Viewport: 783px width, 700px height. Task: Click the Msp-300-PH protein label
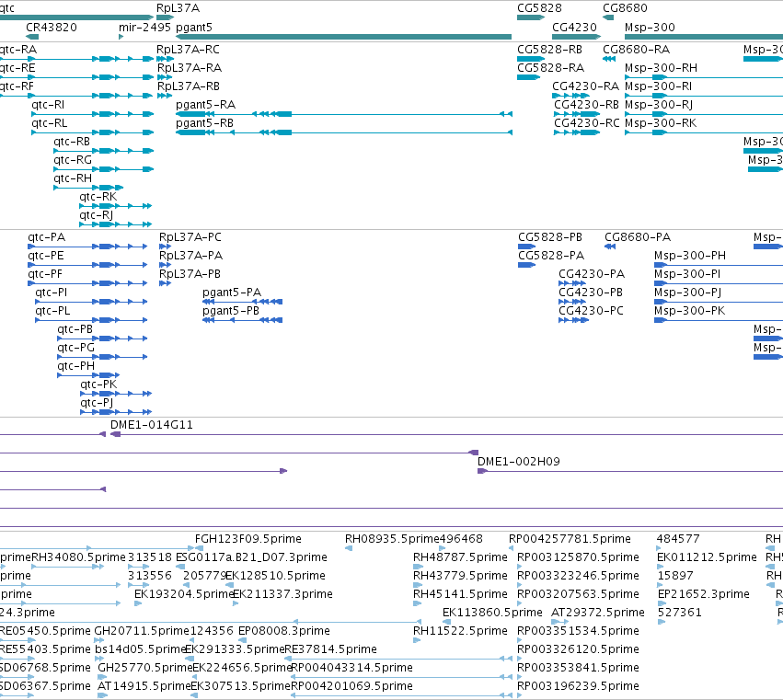point(690,256)
